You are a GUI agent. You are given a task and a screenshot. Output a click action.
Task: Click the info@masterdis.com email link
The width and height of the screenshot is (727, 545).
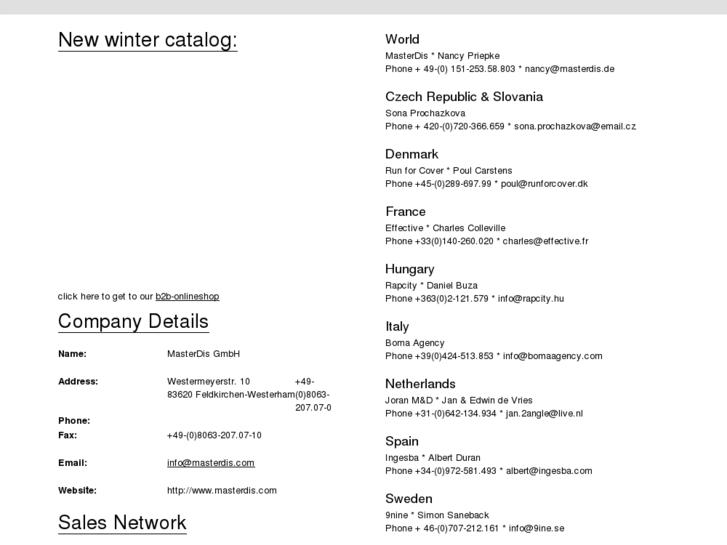click(x=210, y=463)
